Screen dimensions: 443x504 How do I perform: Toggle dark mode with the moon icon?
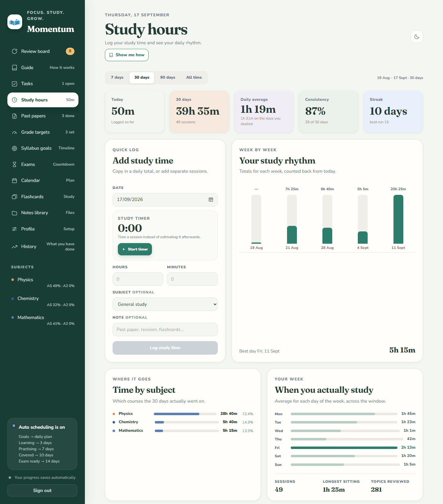click(417, 37)
